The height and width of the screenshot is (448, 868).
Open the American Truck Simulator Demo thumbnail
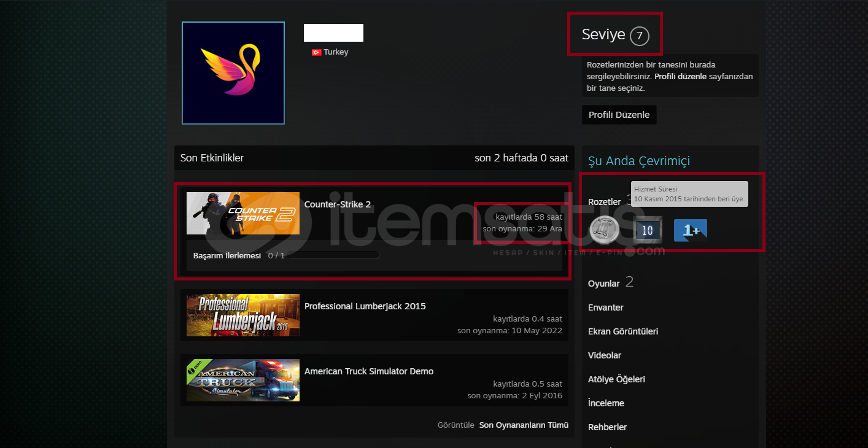(x=243, y=380)
